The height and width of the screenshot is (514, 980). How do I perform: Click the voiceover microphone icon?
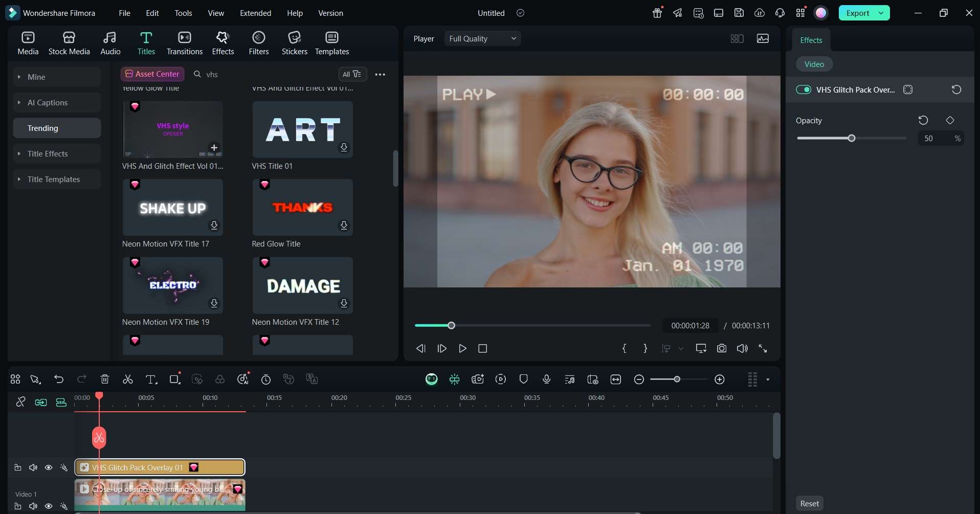pos(546,379)
